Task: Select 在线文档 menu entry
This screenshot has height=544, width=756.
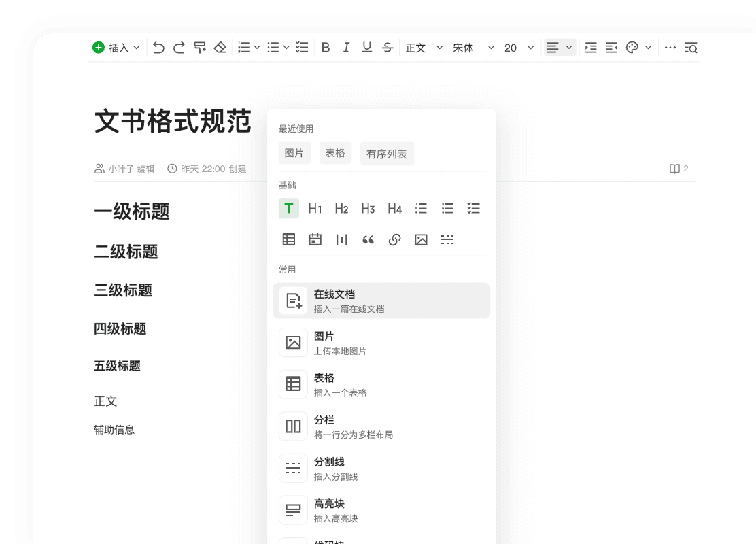Action: click(x=381, y=301)
